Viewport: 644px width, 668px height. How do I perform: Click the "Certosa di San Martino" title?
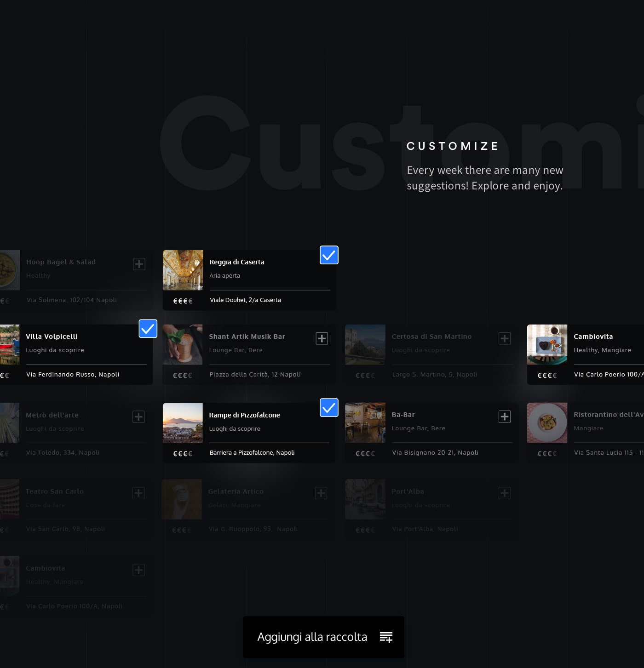click(432, 337)
